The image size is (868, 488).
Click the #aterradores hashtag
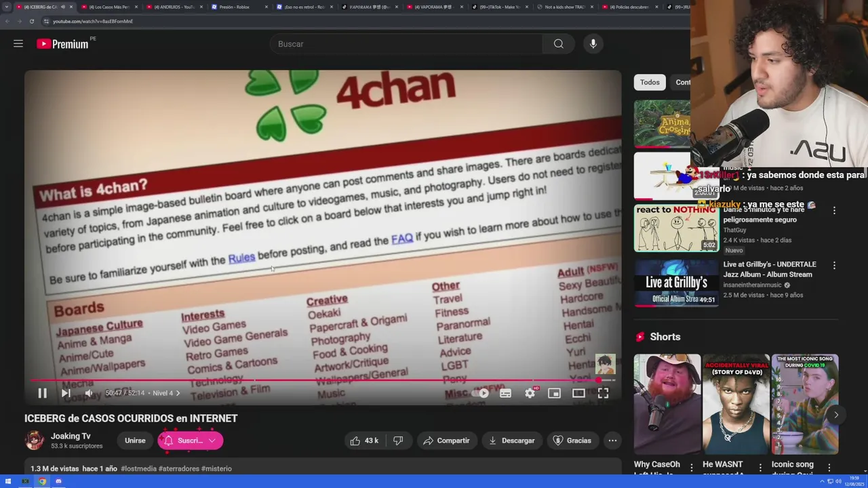(179, 468)
